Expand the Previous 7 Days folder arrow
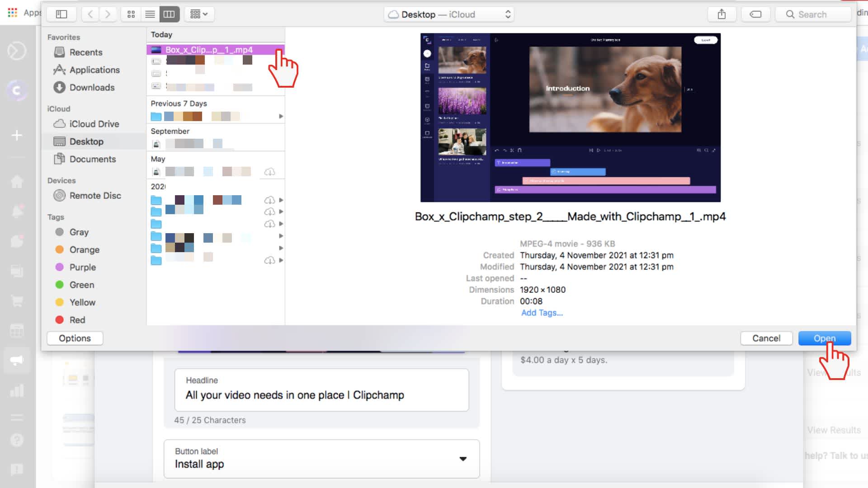Image resolution: width=868 pixels, height=488 pixels. (x=281, y=117)
